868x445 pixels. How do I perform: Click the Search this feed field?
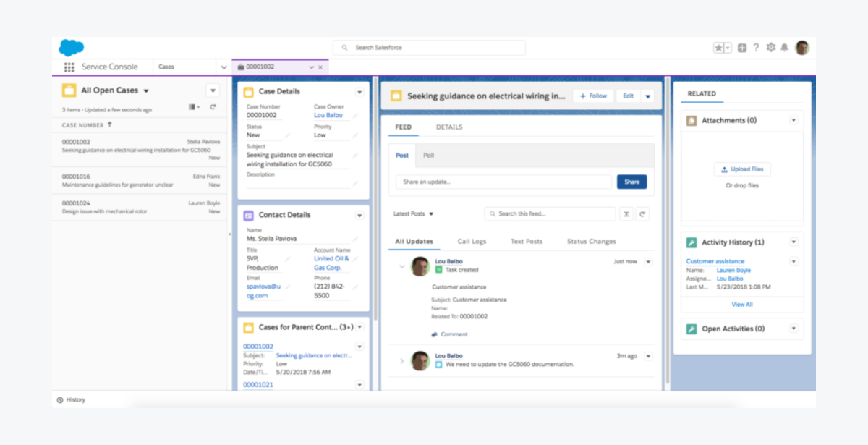click(x=550, y=214)
